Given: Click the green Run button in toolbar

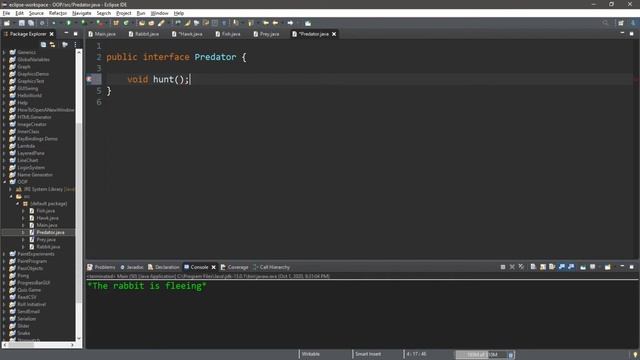Looking at the screenshot, I should pyautogui.click(x=69, y=23).
